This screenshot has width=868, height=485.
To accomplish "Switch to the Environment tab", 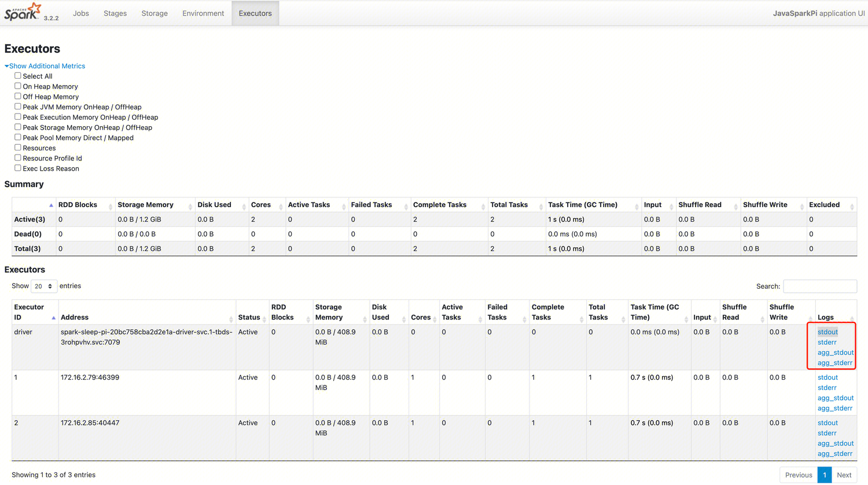I will tap(203, 13).
